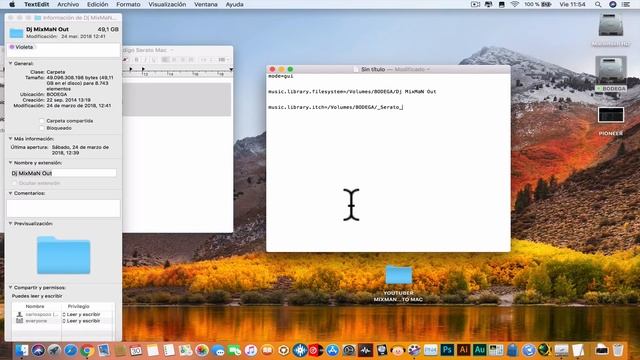Collapse the Más información section
This screenshot has width=640, height=360.
pos(11,139)
